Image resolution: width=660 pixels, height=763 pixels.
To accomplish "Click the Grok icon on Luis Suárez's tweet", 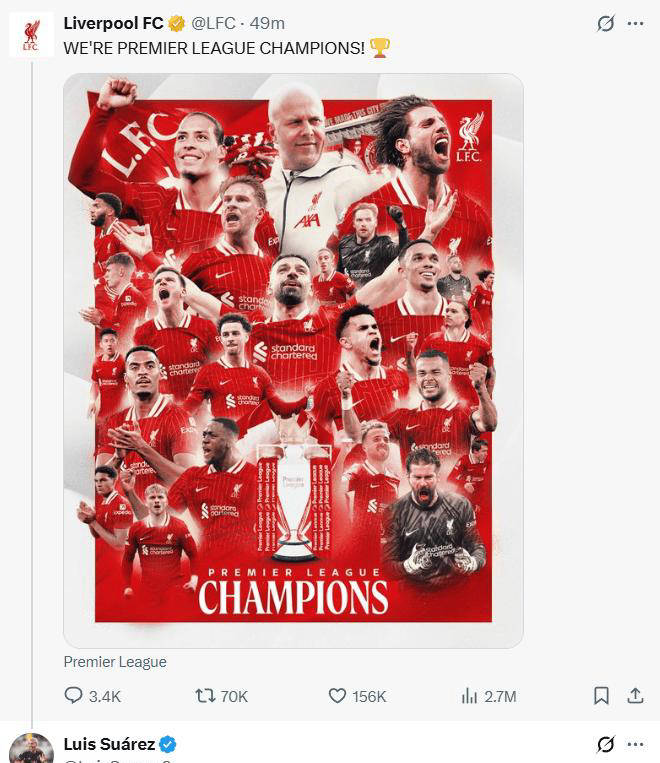I will 605,744.
